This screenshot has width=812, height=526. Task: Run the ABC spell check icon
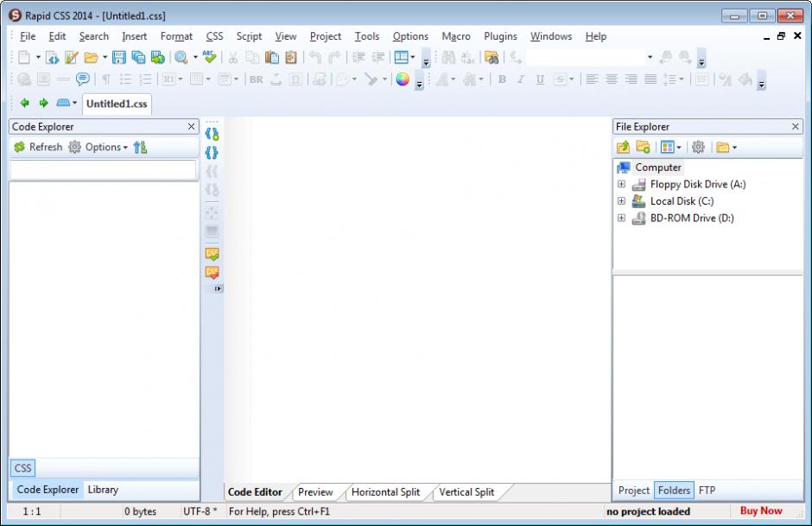210,56
